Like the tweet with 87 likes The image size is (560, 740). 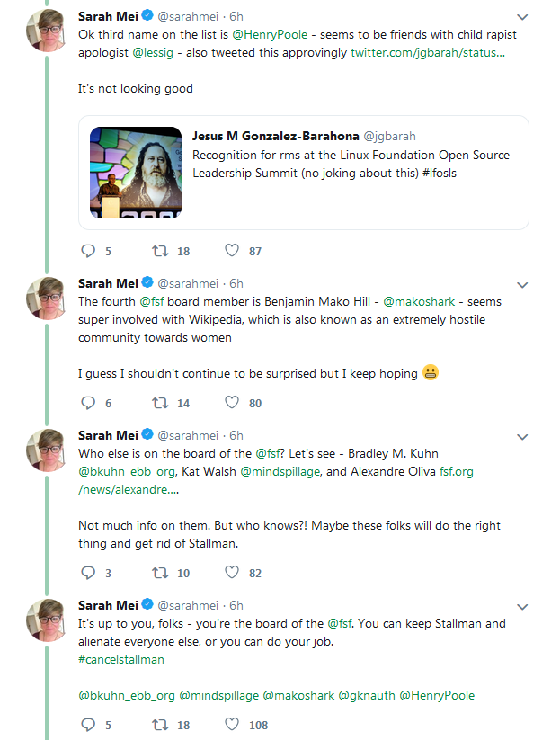(232, 251)
